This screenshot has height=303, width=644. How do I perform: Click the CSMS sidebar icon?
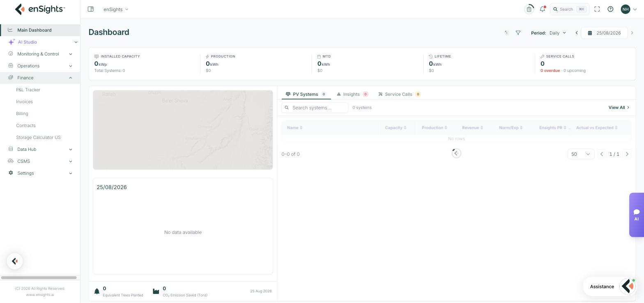11,161
